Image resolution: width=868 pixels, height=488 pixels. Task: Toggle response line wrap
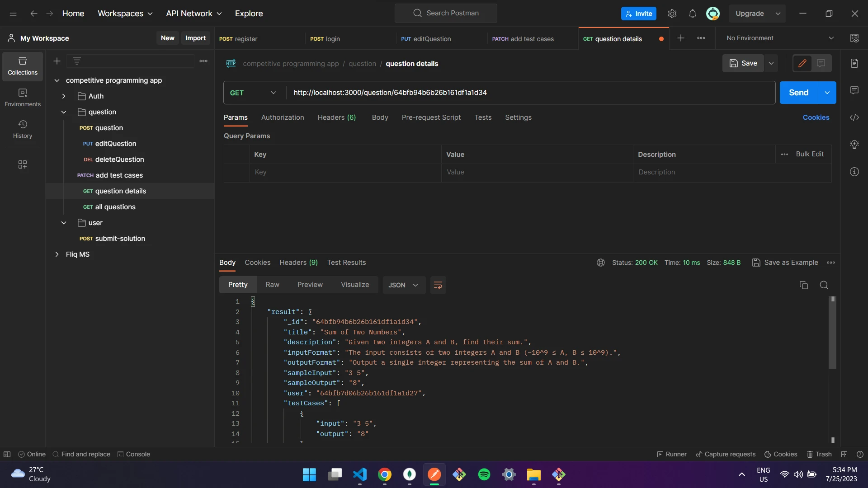(x=438, y=285)
